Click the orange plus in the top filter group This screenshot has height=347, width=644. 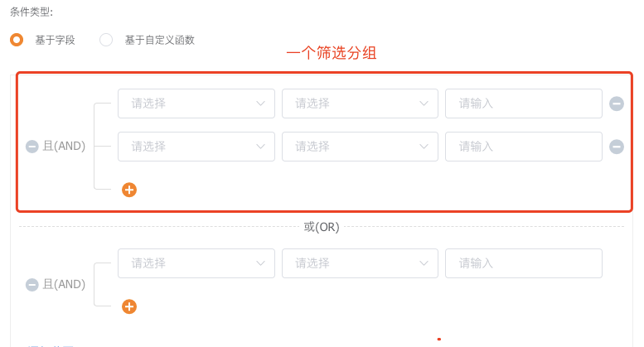(129, 190)
